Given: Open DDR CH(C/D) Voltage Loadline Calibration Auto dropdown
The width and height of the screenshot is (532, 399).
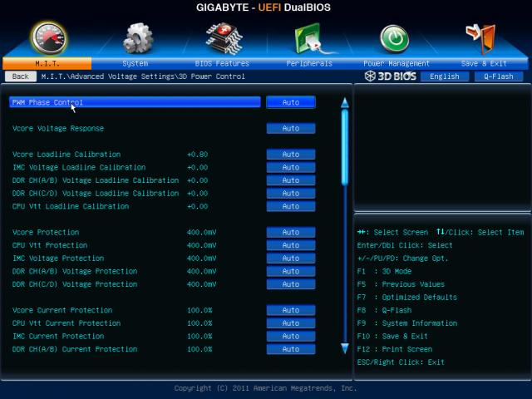Looking at the screenshot, I should point(291,194).
